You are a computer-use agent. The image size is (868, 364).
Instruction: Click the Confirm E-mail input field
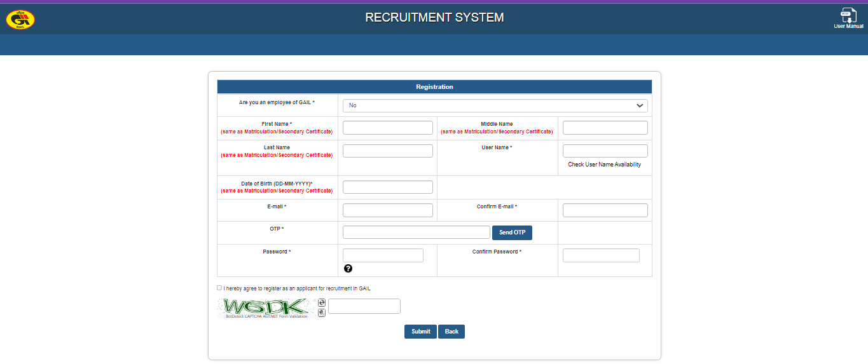(605, 210)
